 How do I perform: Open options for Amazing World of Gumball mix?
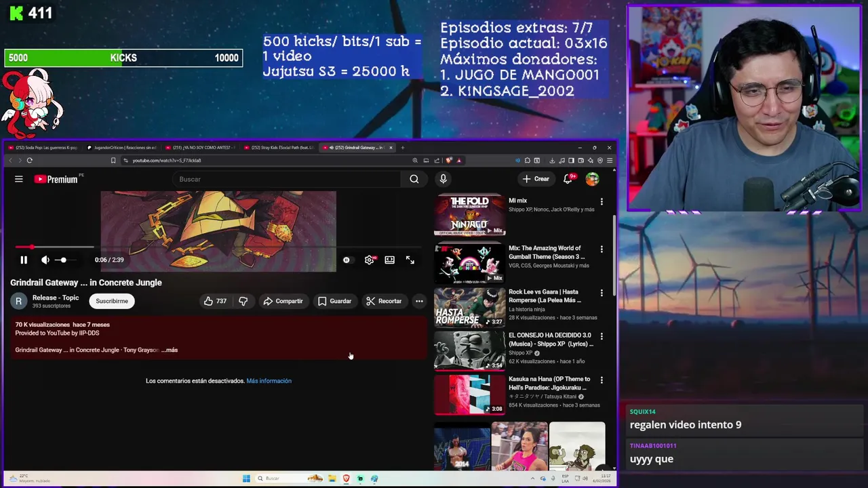click(601, 249)
